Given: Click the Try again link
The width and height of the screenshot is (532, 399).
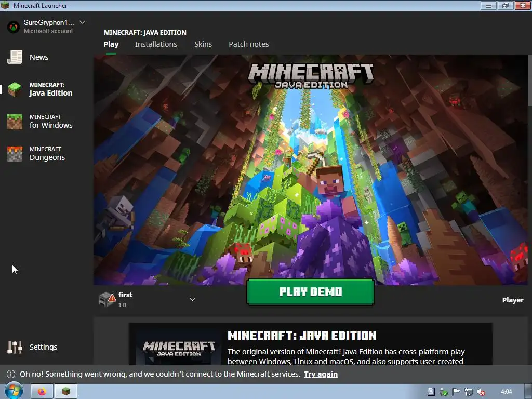Looking at the screenshot, I should pos(321,374).
